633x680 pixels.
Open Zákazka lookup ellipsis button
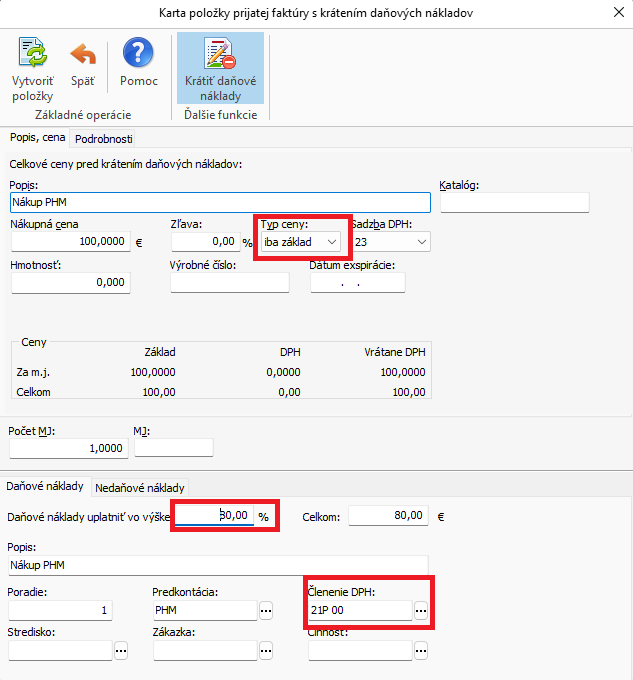coord(266,651)
